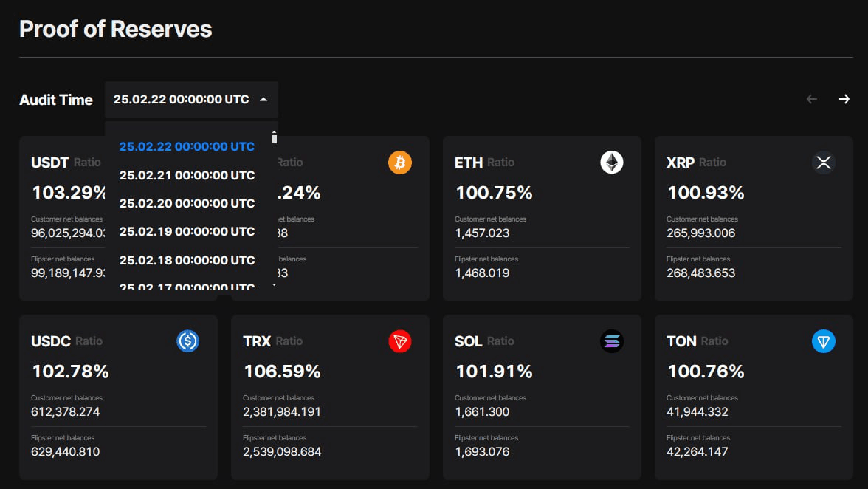Click ETH customer balance 1,457.023

[x=482, y=233]
